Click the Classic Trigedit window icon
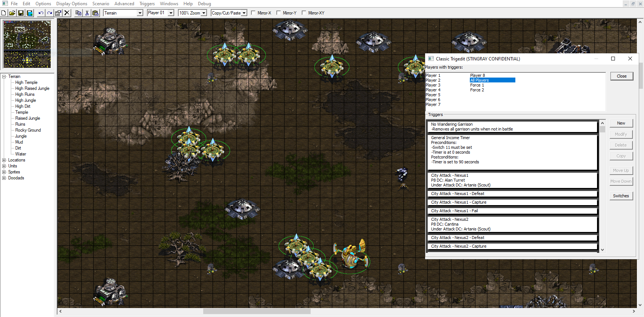 [431, 59]
